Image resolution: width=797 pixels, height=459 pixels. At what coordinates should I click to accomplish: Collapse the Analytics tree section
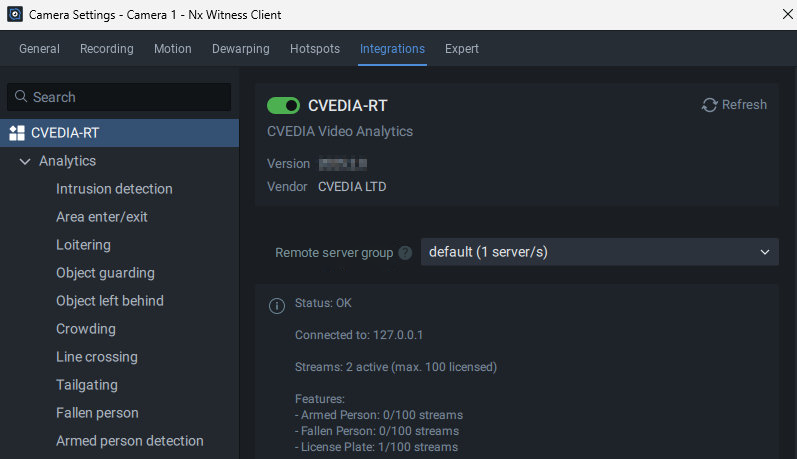[x=25, y=161]
